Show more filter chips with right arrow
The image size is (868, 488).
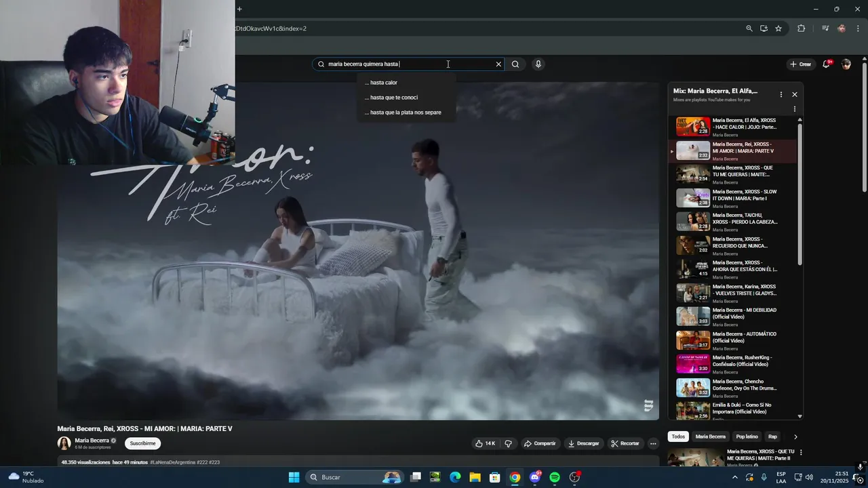pyautogui.click(x=795, y=436)
